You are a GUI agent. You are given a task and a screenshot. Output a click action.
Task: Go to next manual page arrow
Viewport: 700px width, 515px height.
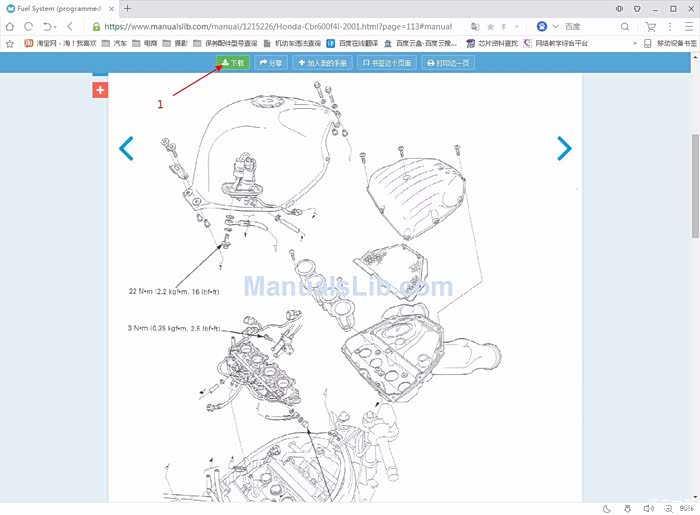click(564, 148)
